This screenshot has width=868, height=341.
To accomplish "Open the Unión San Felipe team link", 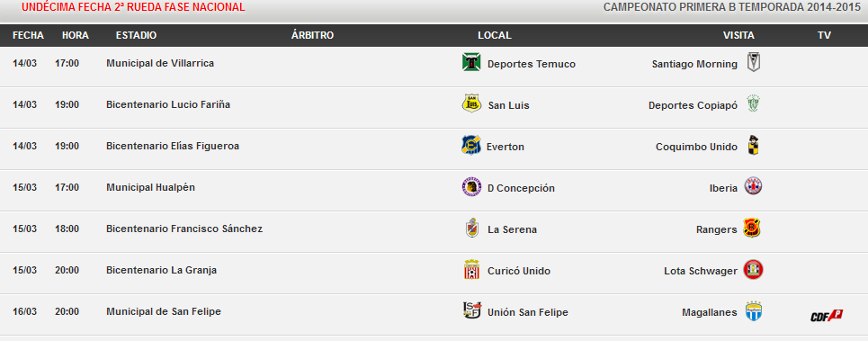I will coord(528,312).
